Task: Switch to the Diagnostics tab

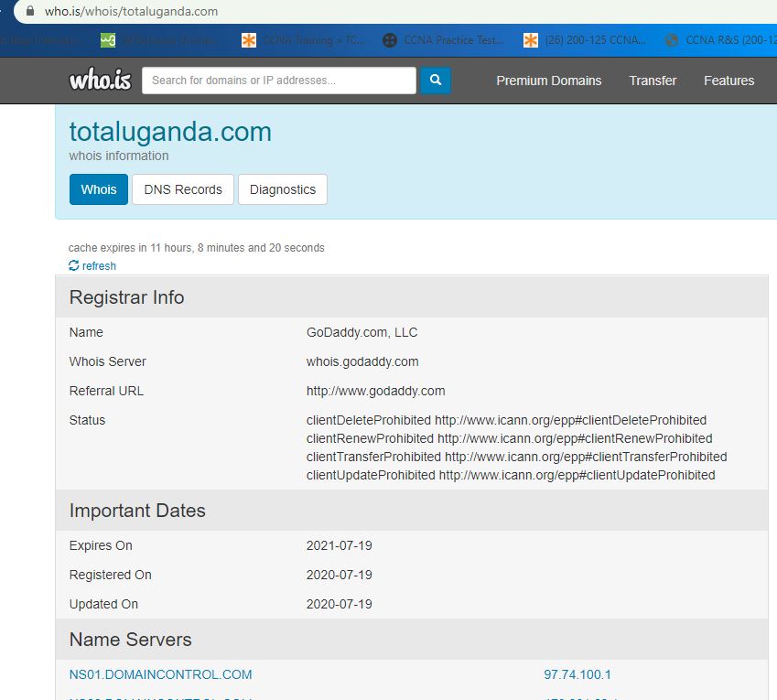Action: (283, 189)
